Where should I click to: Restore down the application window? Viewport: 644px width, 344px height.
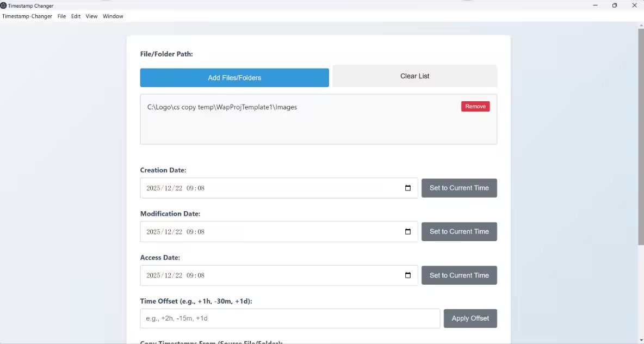tap(614, 5)
